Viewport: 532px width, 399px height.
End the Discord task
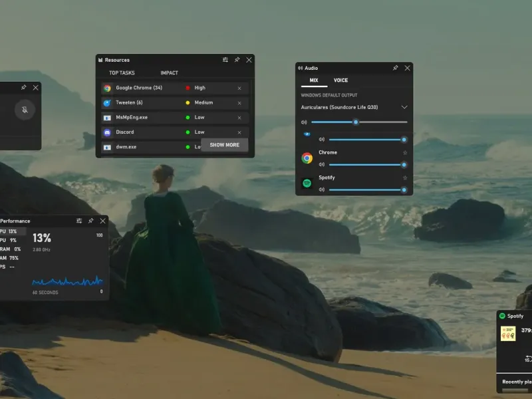pyautogui.click(x=239, y=132)
